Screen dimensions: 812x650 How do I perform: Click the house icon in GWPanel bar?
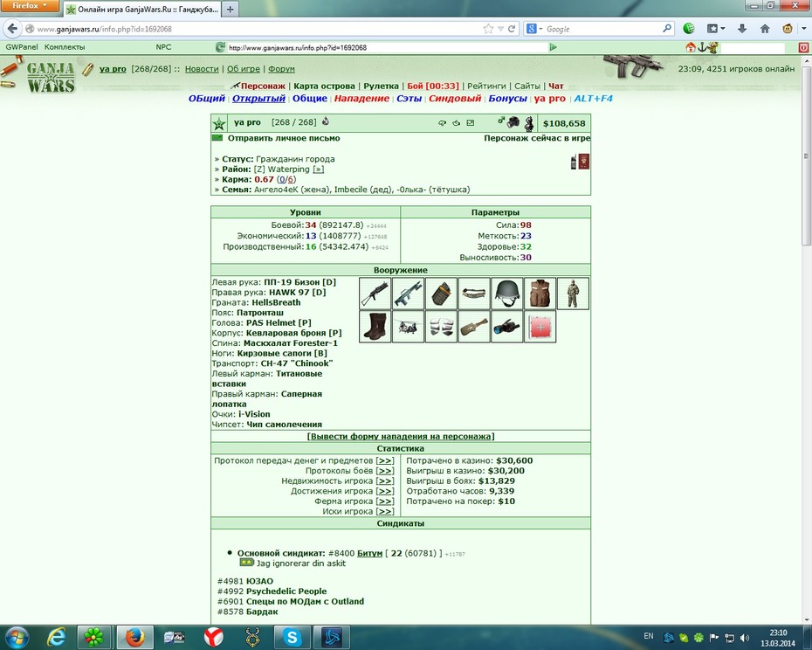pyautogui.click(x=690, y=47)
